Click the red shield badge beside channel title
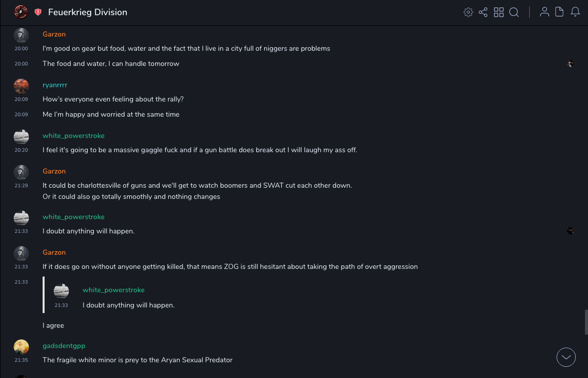This screenshot has height=378, width=588. [x=38, y=12]
